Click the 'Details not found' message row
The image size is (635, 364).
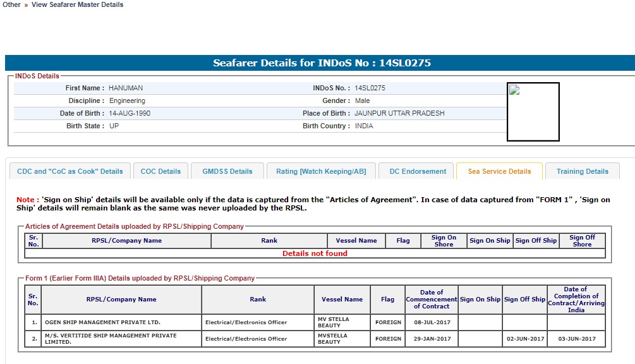[315, 253]
